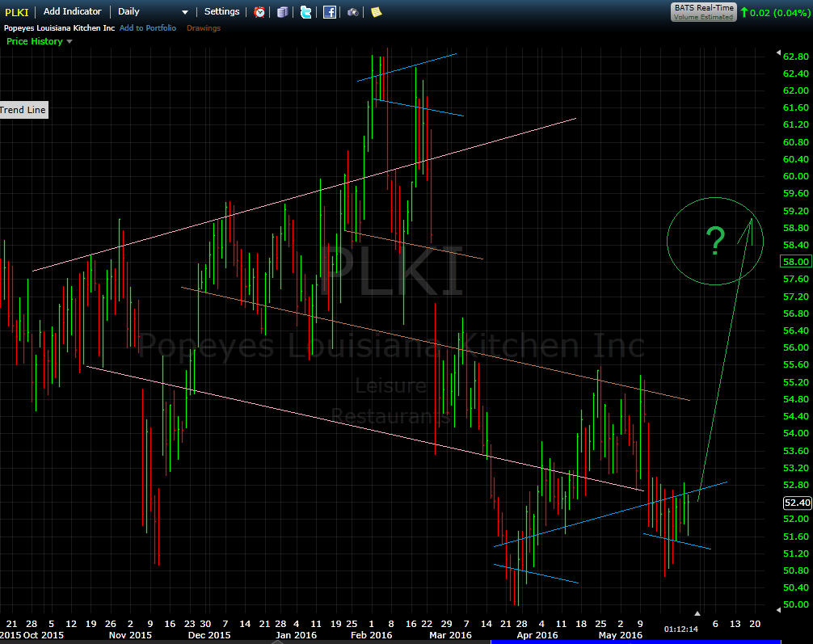The image size is (813, 644).
Task: Click the 54.00 price axis value
Action: (796, 433)
